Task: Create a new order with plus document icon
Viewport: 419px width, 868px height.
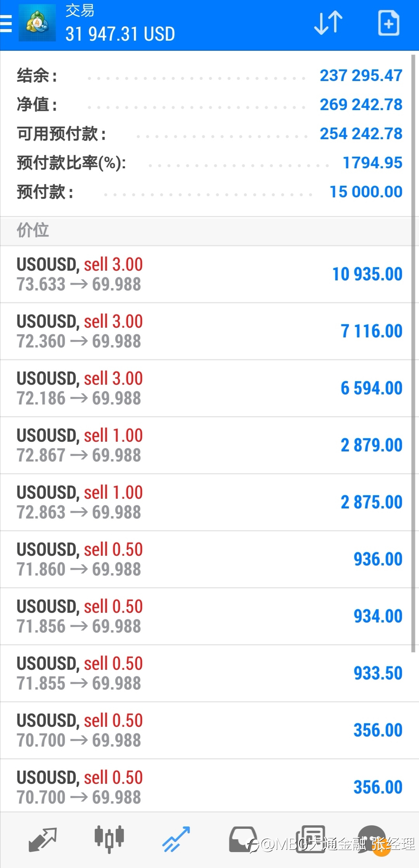Action: tap(389, 23)
